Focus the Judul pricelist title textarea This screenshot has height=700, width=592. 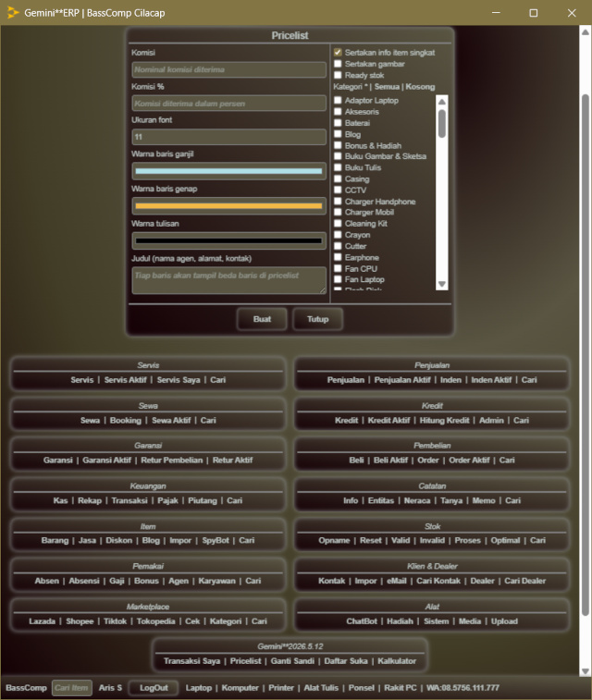(228, 280)
